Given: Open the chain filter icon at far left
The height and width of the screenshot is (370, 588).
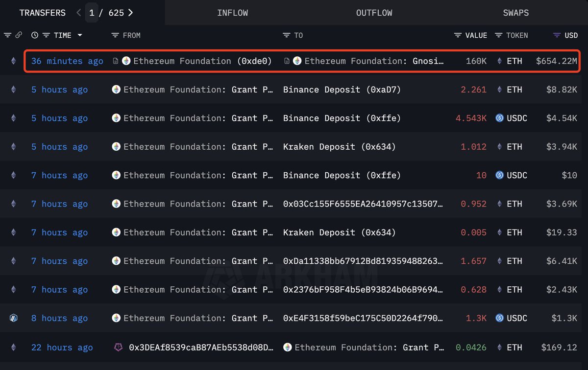Looking at the screenshot, I should [7, 35].
